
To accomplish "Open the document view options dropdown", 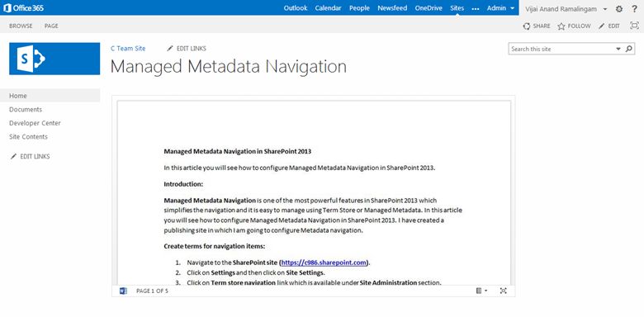I will tap(482, 291).
